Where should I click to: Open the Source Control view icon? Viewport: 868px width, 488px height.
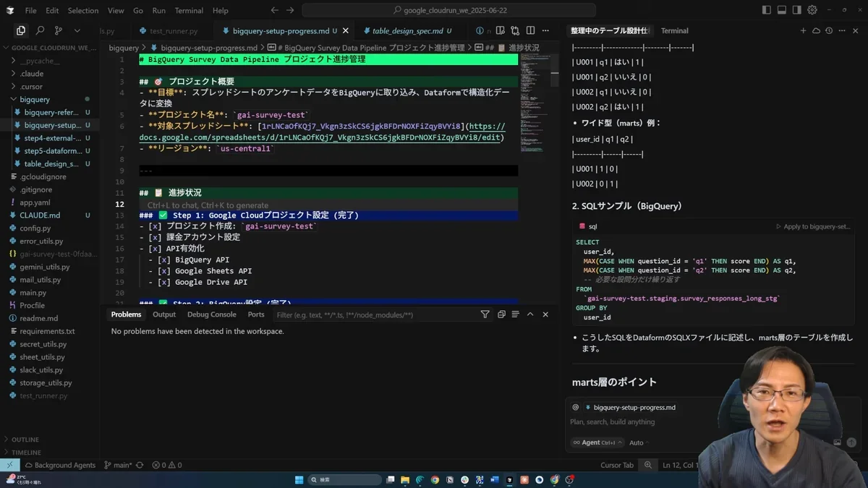[59, 31]
